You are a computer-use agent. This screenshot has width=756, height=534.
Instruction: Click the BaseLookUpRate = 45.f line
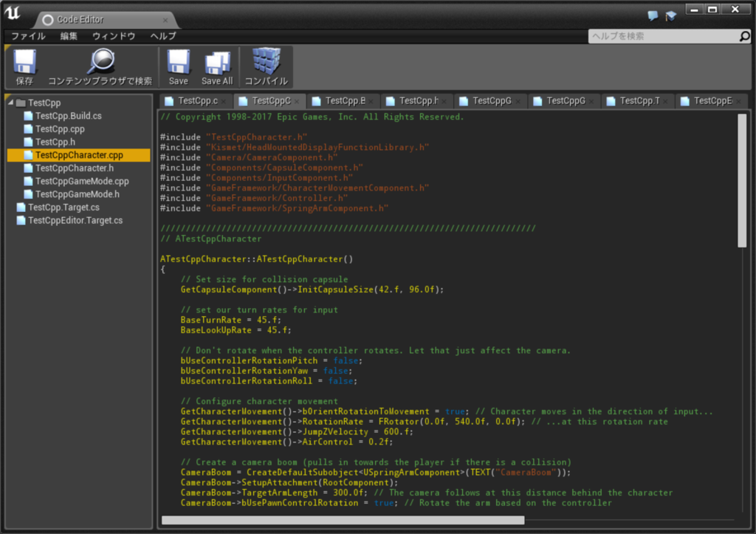(x=236, y=330)
